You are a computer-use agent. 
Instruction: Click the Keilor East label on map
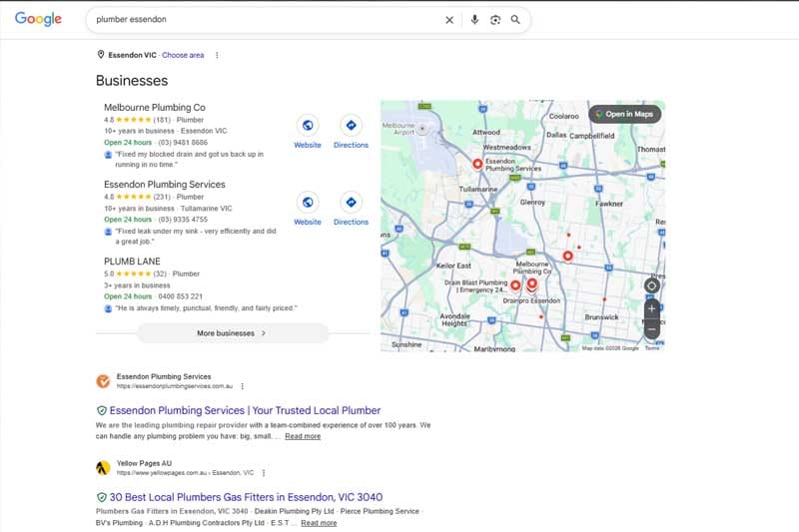tap(453, 266)
